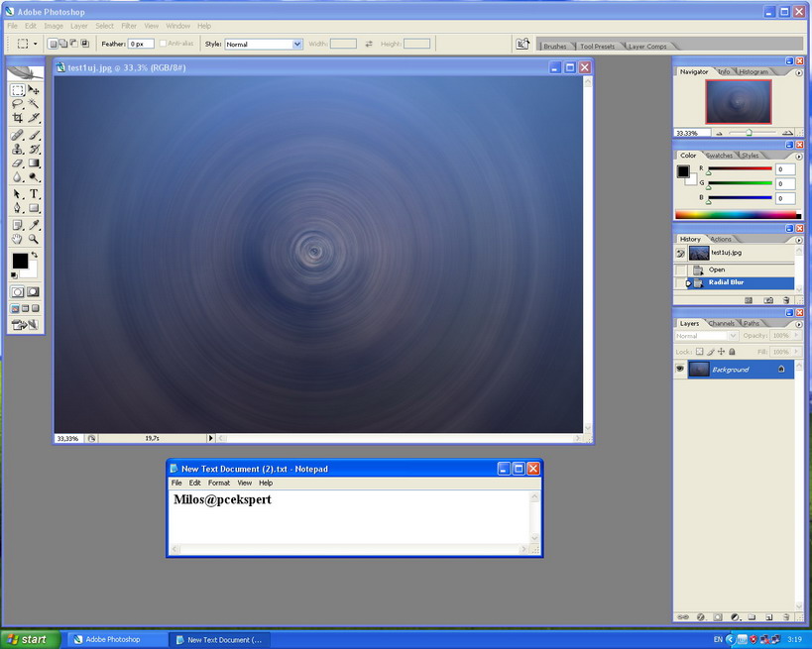Hide the Background layer with eye icon

pos(680,369)
